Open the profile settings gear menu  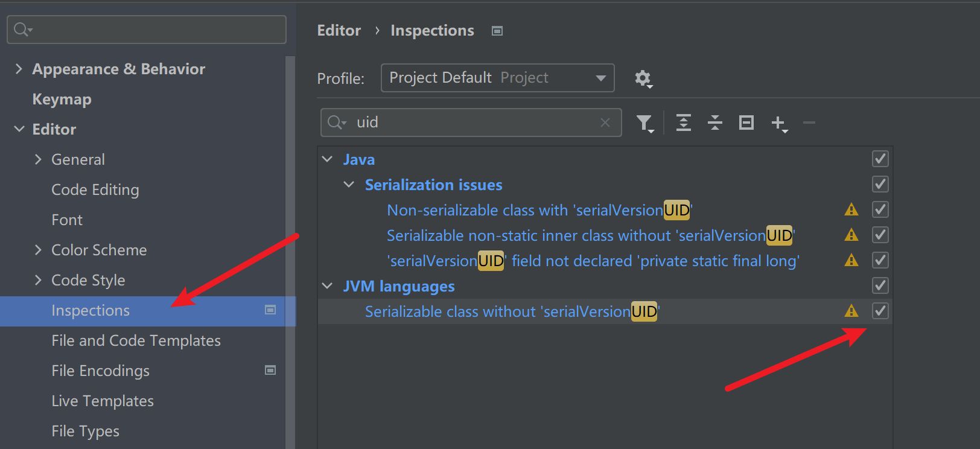click(643, 78)
